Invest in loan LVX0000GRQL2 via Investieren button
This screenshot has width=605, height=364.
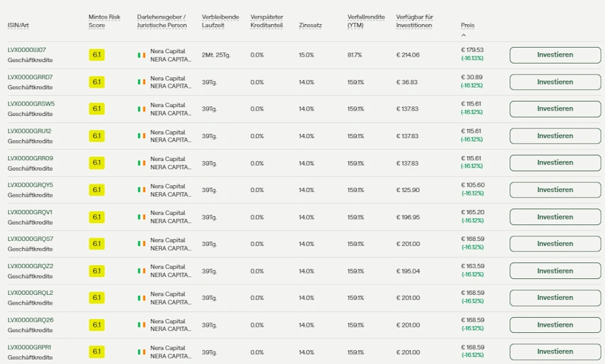pyautogui.click(x=555, y=298)
